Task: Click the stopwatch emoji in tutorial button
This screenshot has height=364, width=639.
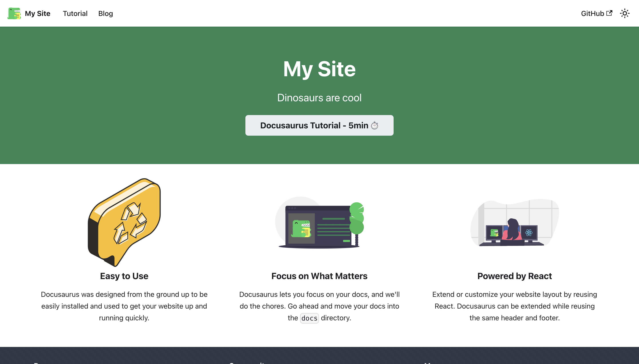Action: (x=375, y=125)
